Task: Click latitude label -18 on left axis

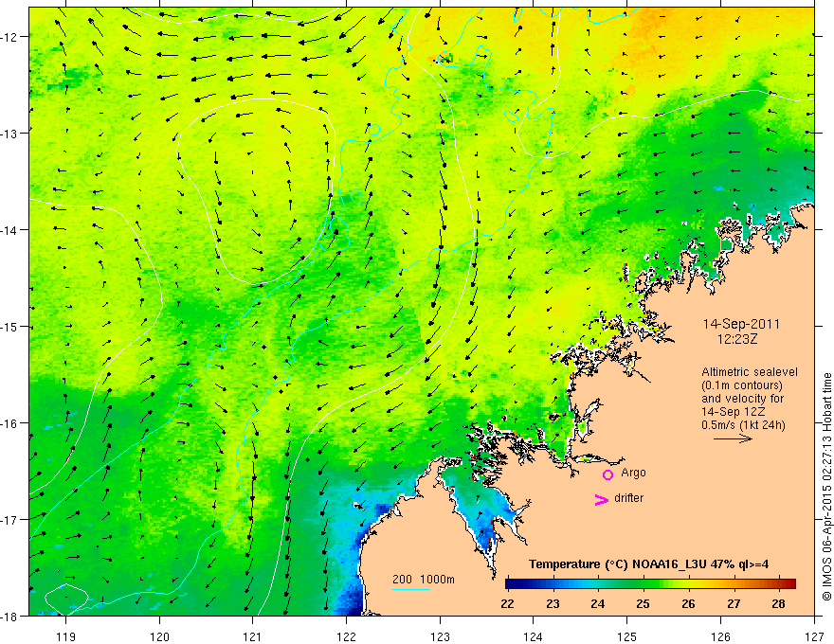Action: [10, 616]
